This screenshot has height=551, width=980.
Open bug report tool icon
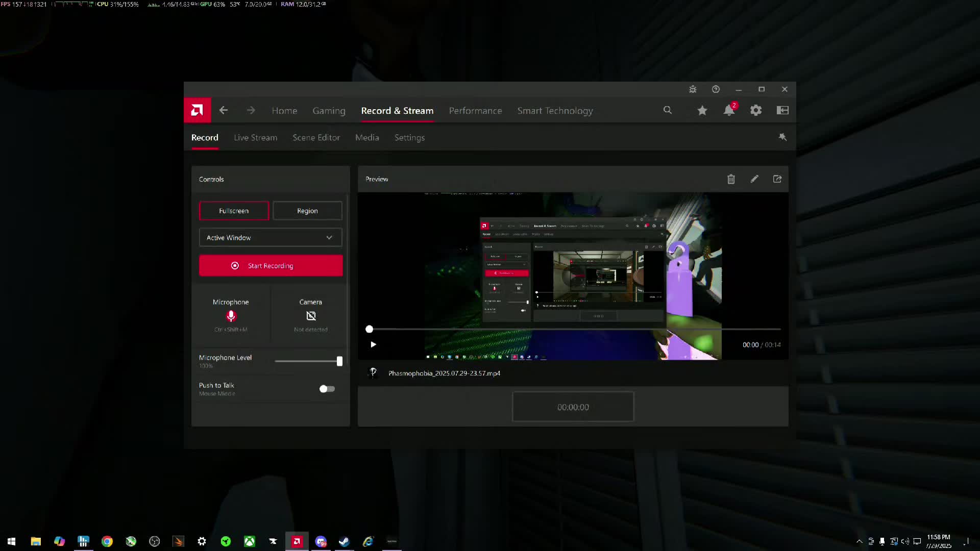pos(693,89)
